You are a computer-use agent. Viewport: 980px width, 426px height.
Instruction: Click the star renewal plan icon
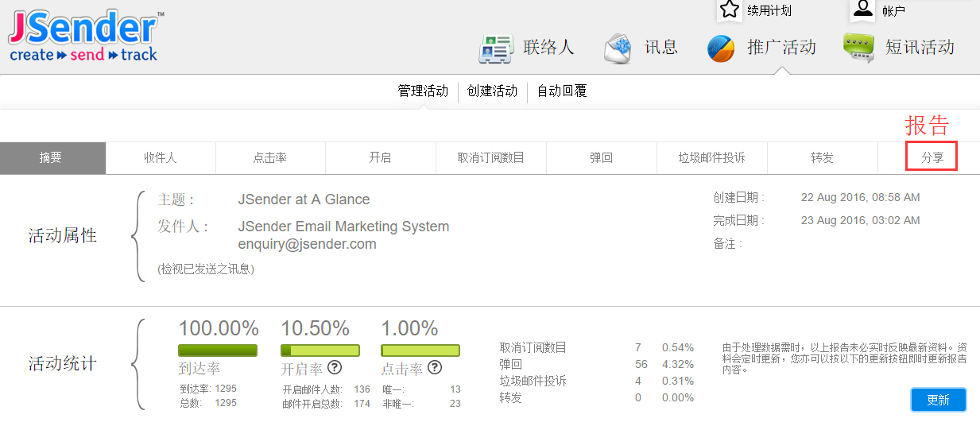click(729, 10)
